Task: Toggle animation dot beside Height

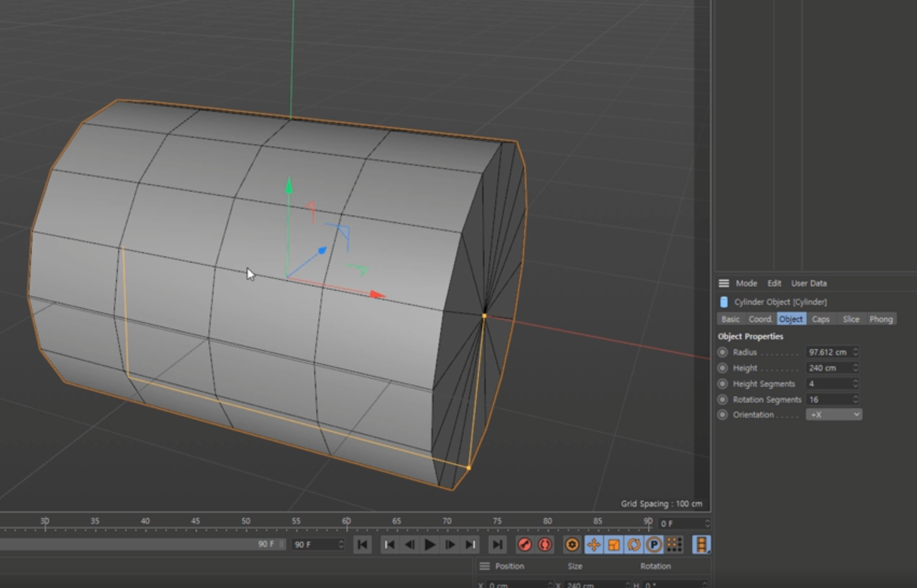Action: click(x=723, y=368)
